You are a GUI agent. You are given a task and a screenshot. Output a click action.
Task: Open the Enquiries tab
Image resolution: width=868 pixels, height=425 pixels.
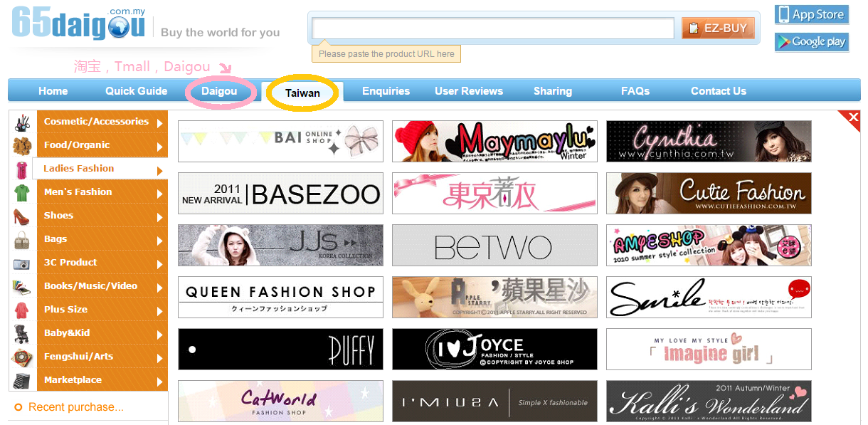coord(386,91)
